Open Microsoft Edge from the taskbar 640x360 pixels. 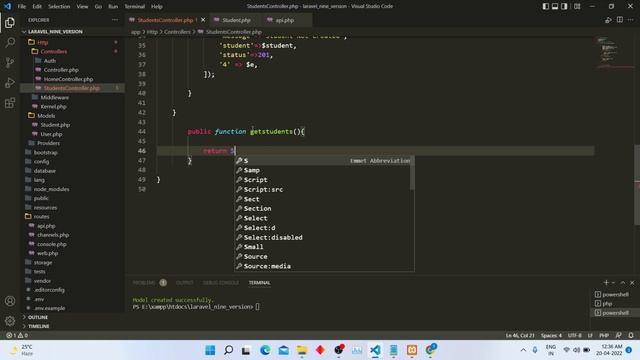(x=265, y=350)
